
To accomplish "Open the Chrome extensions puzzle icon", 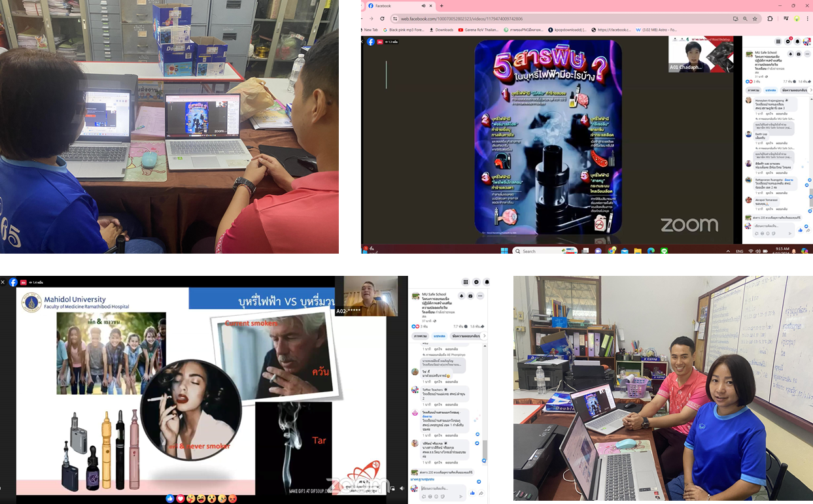I will (x=770, y=19).
